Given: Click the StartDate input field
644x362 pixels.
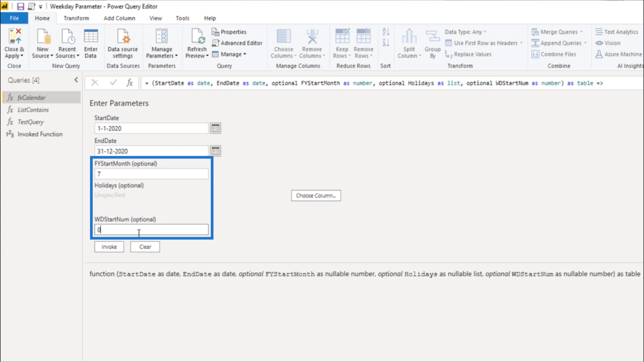Looking at the screenshot, I should 151,128.
